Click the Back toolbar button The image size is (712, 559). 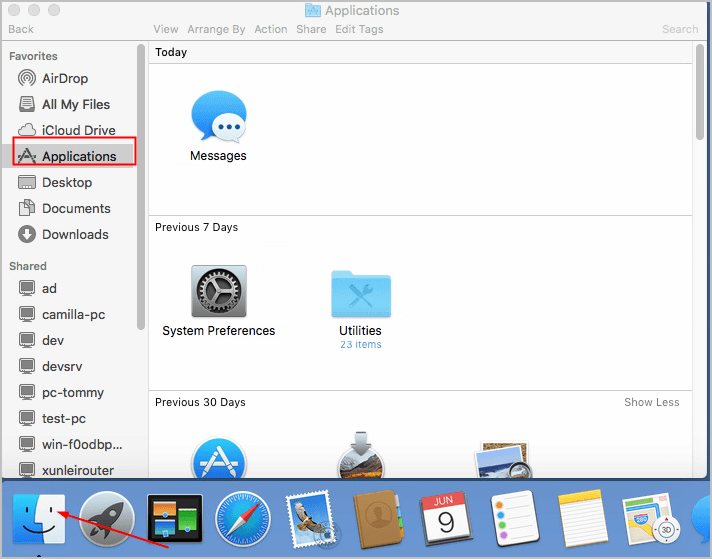21,29
